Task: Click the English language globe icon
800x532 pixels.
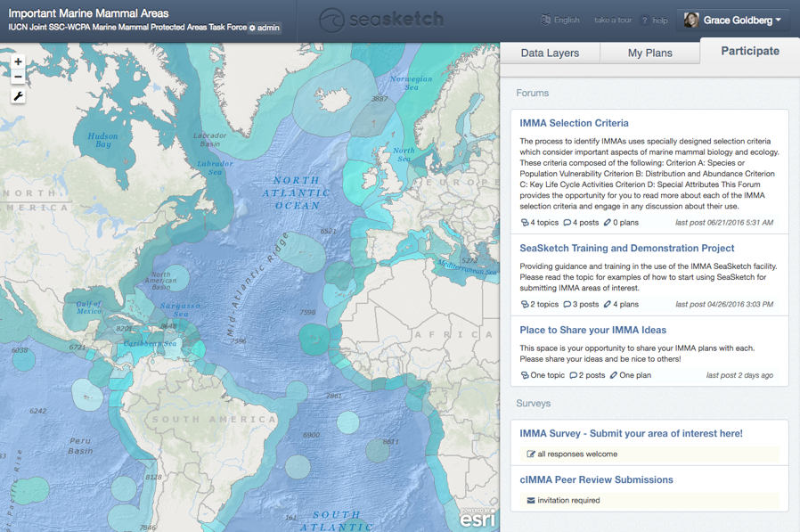Action: (545, 20)
